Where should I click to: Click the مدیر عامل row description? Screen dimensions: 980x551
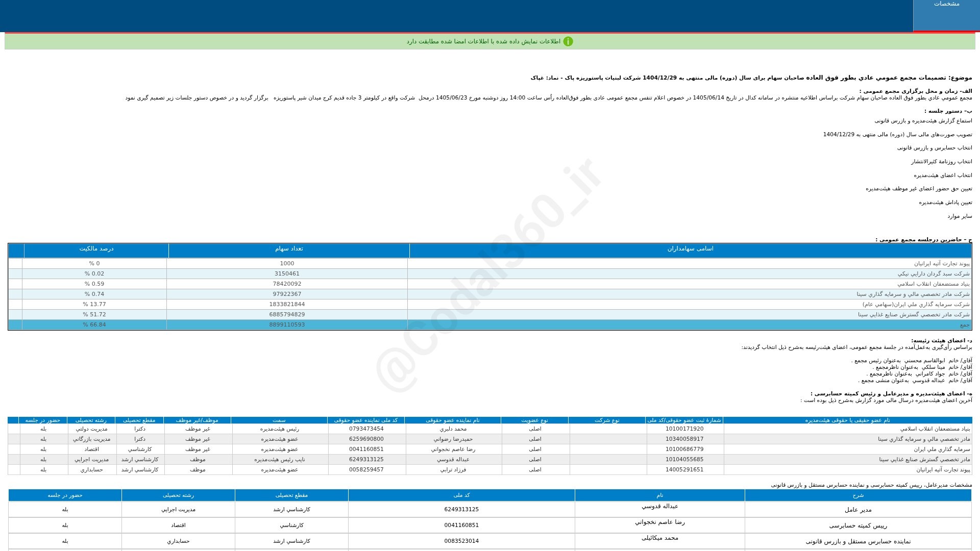[858, 510]
